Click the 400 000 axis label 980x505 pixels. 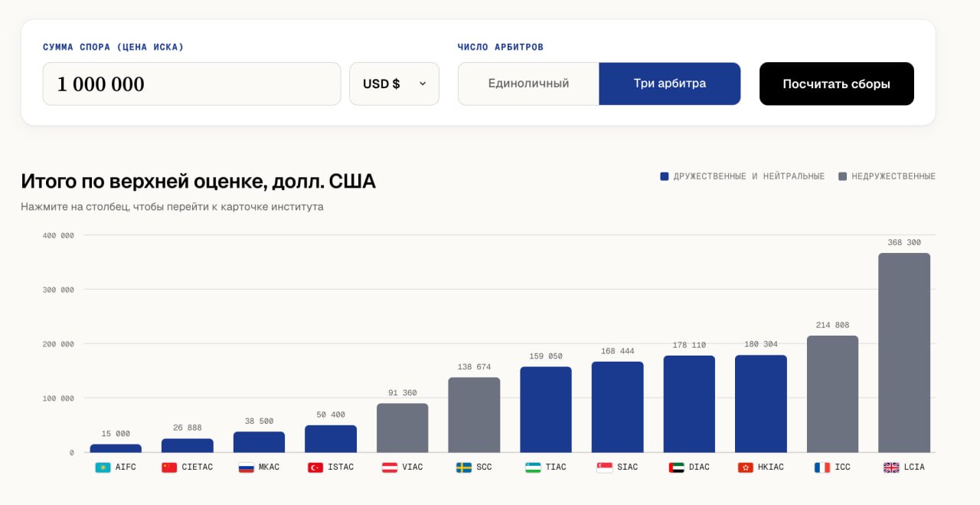[x=58, y=235]
